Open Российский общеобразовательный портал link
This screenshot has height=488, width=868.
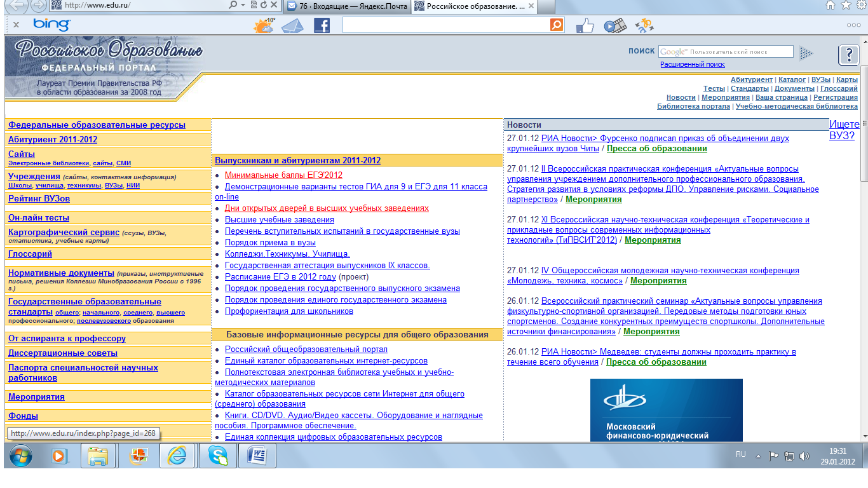point(306,349)
